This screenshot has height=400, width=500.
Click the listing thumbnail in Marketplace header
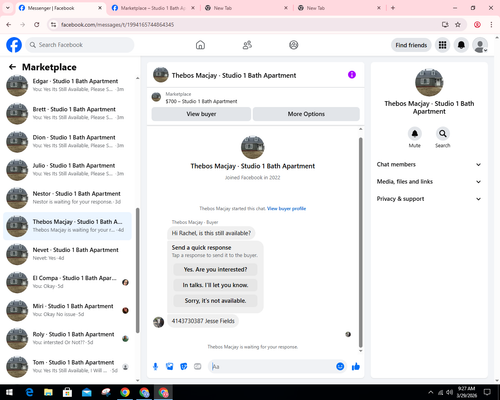(156, 97)
